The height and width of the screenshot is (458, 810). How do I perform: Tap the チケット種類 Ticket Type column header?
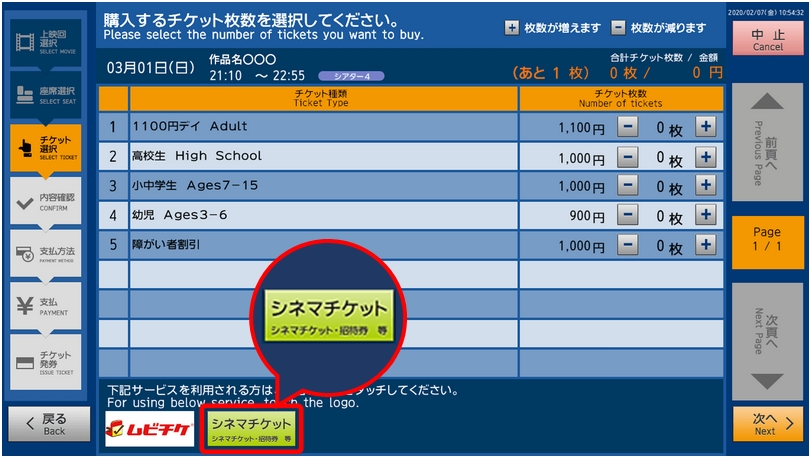(x=323, y=98)
